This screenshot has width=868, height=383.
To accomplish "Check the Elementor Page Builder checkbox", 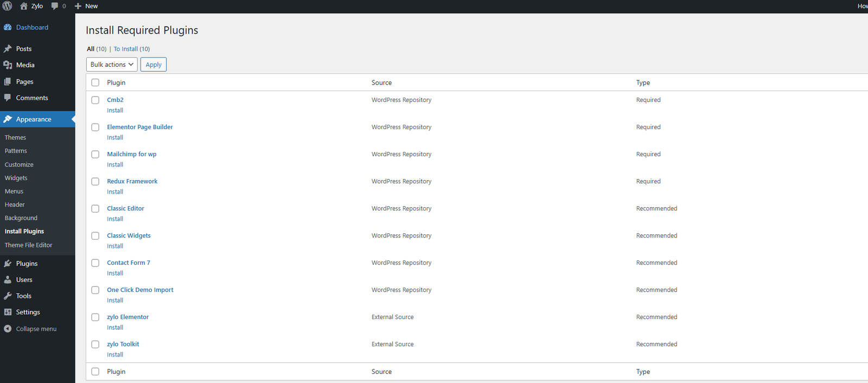I will coord(95,127).
